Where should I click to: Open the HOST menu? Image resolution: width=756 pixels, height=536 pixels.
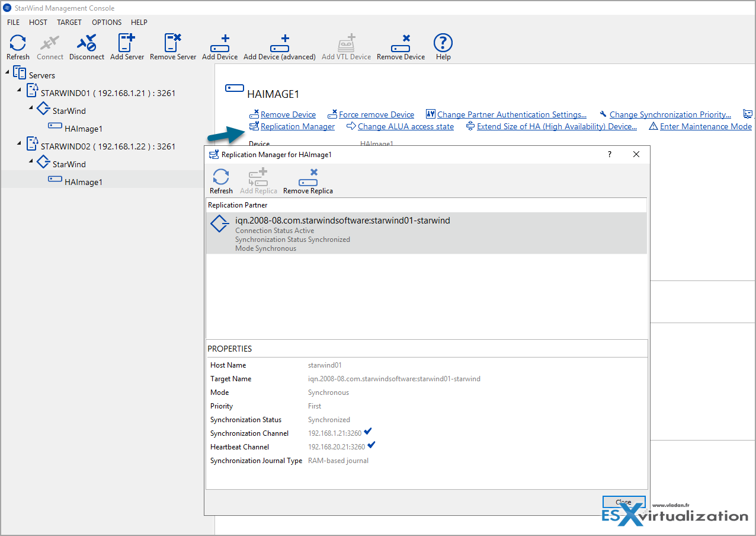click(x=38, y=22)
